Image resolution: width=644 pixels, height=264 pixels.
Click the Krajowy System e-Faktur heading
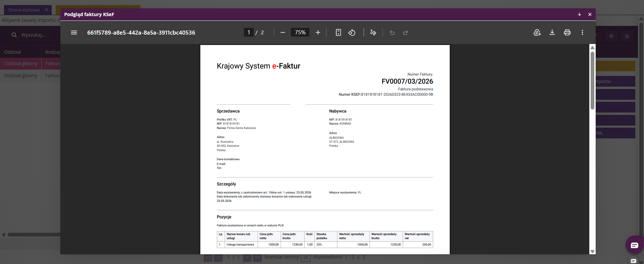[x=258, y=66]
